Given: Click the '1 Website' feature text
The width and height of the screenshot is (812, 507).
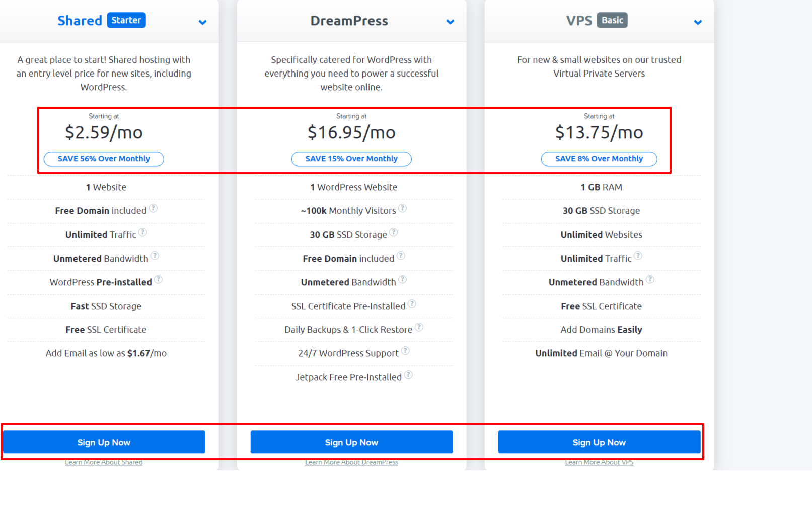Looking at the screenshot, I should pos(106,187).
